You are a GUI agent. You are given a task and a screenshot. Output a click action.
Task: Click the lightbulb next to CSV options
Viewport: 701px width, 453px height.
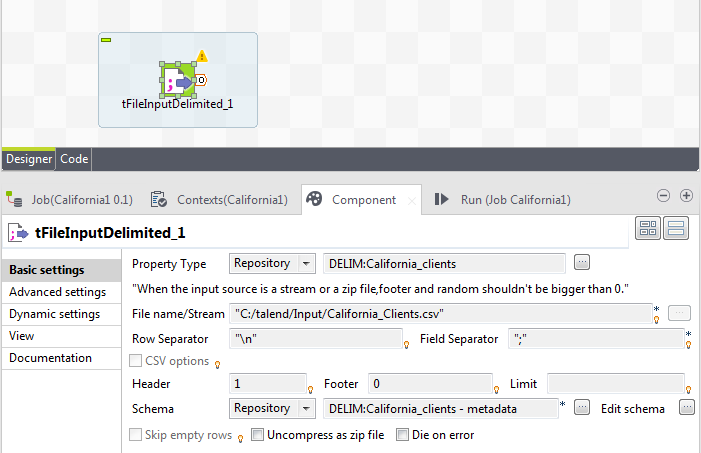(x=218, y=365)
